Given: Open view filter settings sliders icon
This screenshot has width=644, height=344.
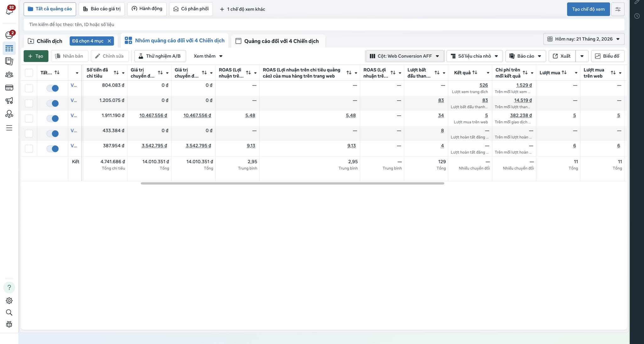Looking at the screenshot, I should pyautogui.click(x=618, y=9).
